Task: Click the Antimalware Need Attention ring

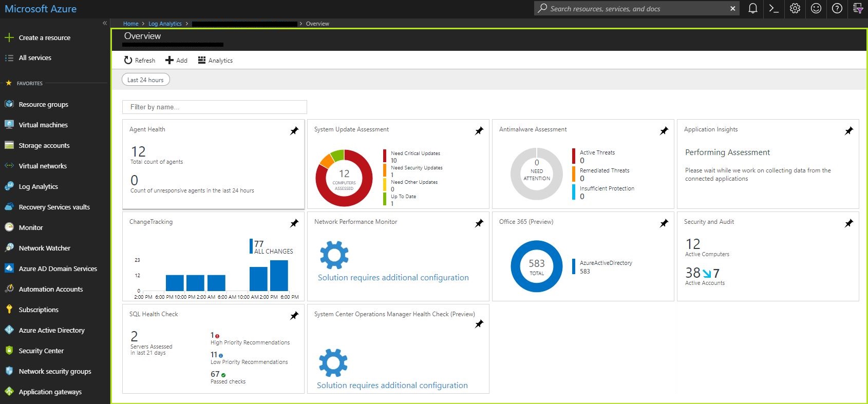Action: click(537, 174)
